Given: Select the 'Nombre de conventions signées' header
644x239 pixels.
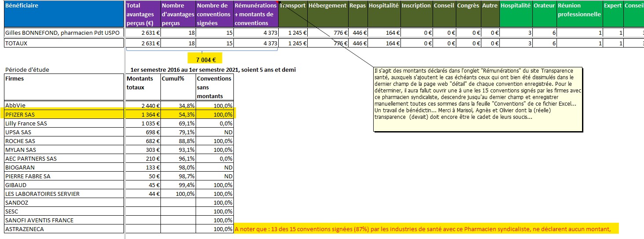Looking at the screenshot, I should [x=215, y=14].
